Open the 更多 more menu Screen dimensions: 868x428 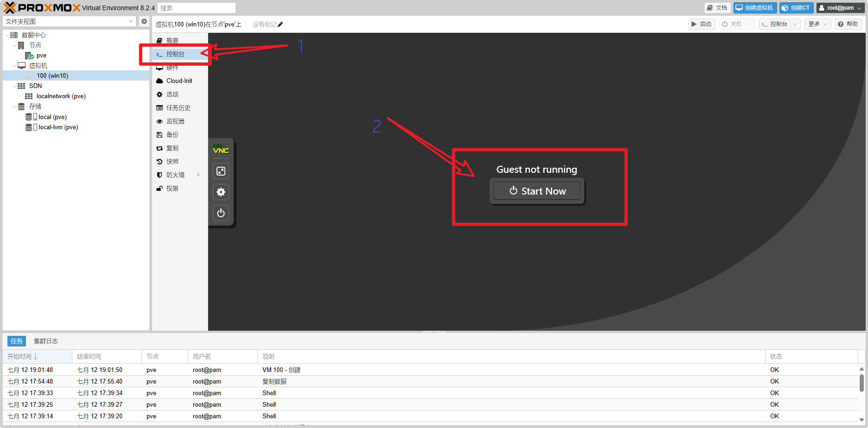(817, 24)
